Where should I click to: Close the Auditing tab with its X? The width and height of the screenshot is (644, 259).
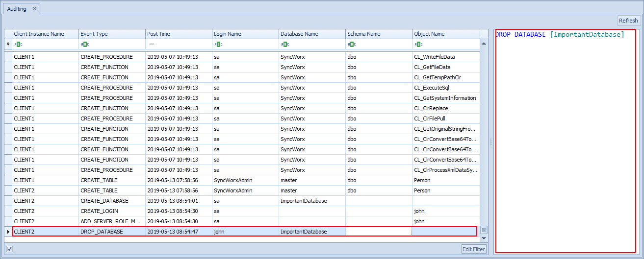[34, 9]
